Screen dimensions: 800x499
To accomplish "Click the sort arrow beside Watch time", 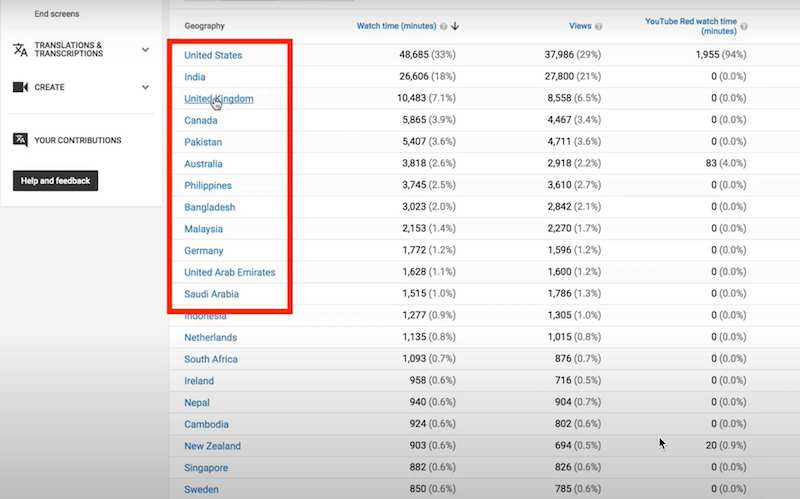I will [455, 26].
